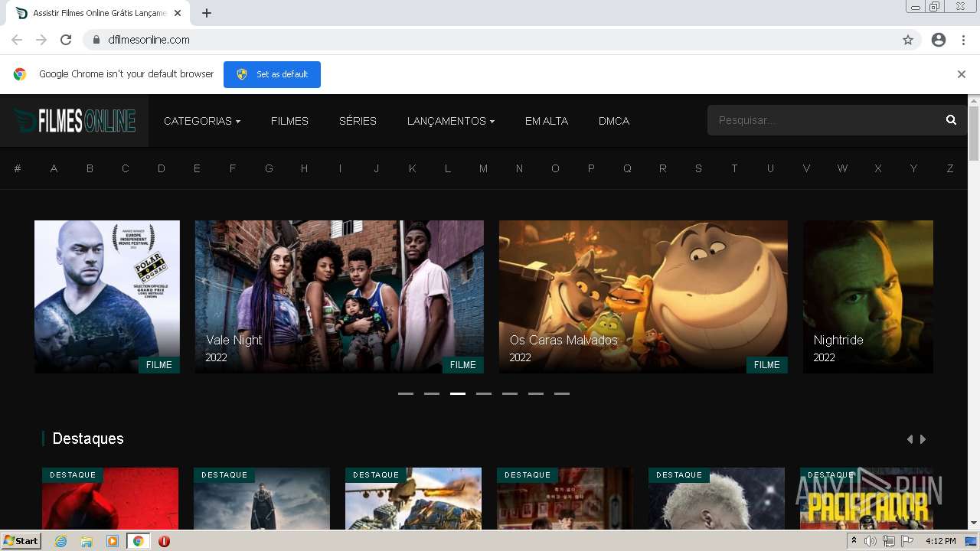Expand hidden system tray icons arrow
Screen dimensions: 980x551
click(854, 541)
